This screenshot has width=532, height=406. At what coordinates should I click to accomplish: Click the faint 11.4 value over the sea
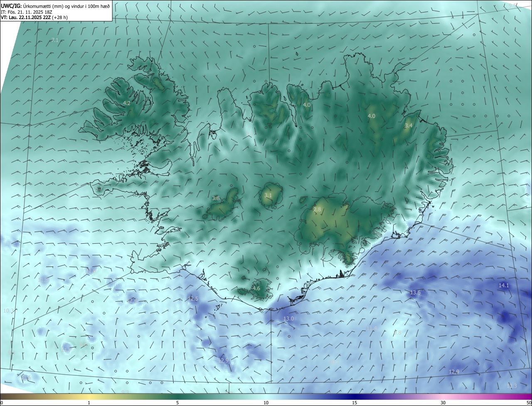point(371,328)
